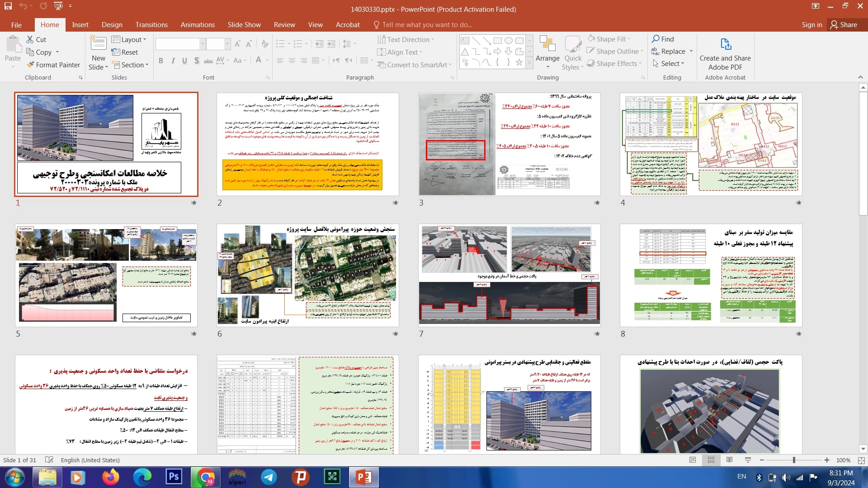Open the File tab
This screenshot has height=488, width=868.
(16, 24)
